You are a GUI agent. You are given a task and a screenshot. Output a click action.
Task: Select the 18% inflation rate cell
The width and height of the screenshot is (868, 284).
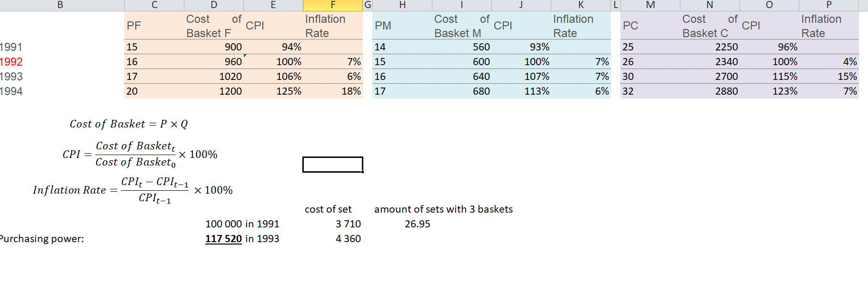(x=333, y=91)
